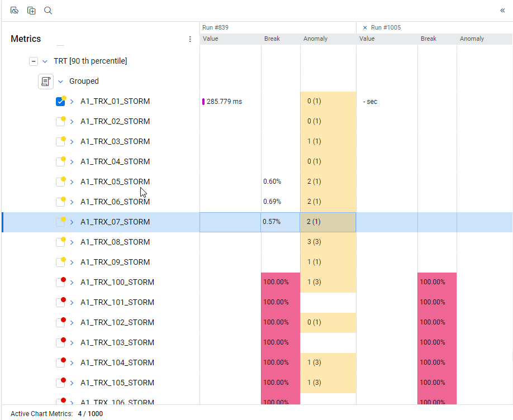Open the Metrics three-dot options menu
Image resolution: width=513 pixels, height=420 pixels.
(x=190, y=39)
